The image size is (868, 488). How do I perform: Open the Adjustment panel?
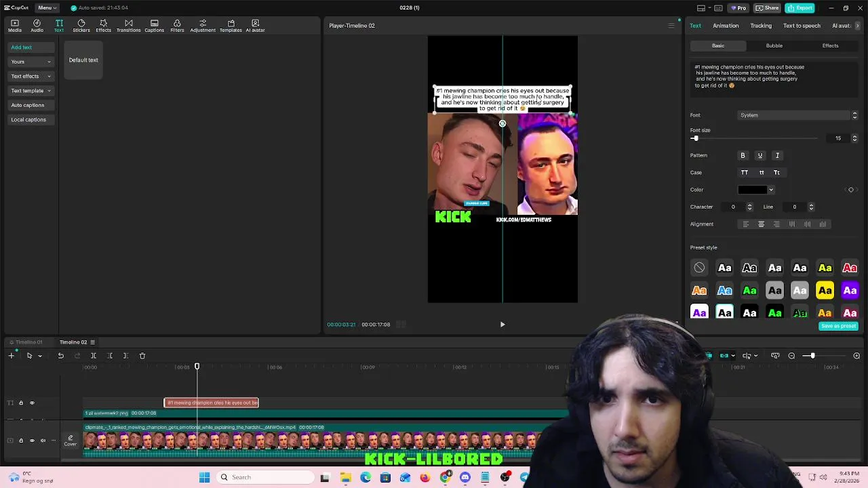(203, 26)
